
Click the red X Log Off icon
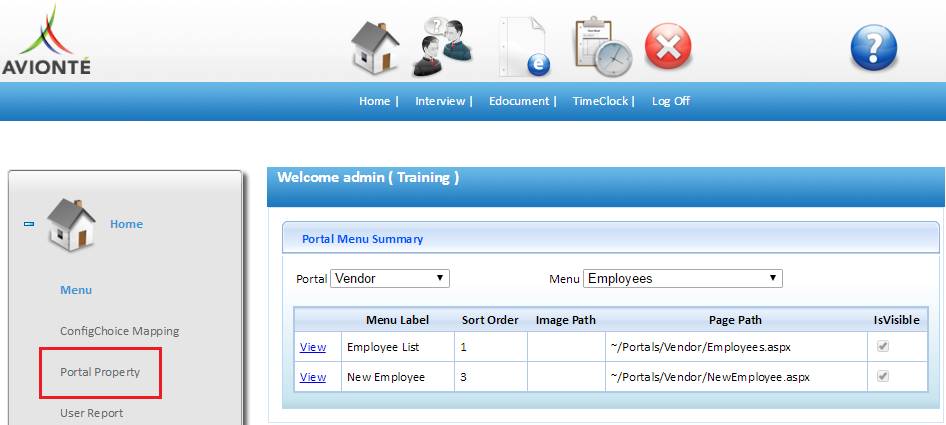[x=668, y=46]
